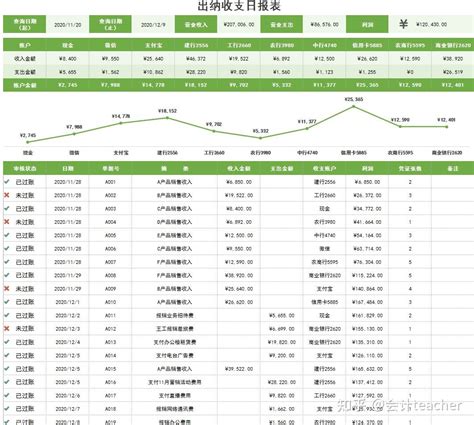474x425 pixels.
Task: Click the summary 支付11月营销活动费用
Action: tap(175, 382)
